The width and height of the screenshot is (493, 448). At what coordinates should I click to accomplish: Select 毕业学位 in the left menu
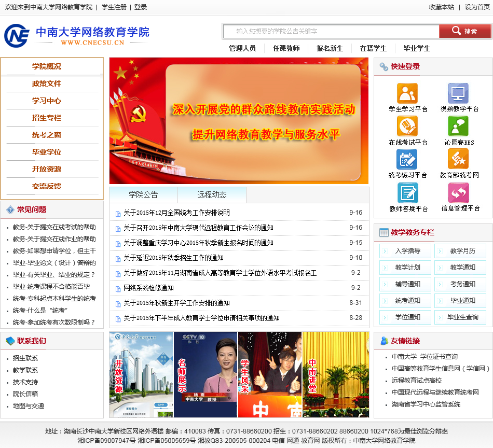pos(47,152)
